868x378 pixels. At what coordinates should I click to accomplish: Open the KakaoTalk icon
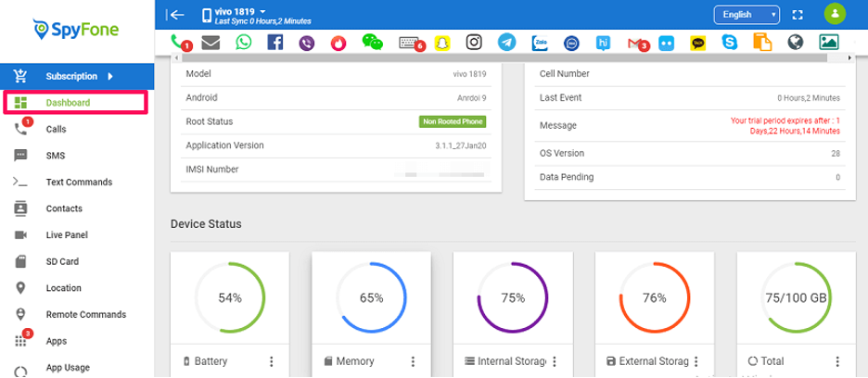(698, 44)
